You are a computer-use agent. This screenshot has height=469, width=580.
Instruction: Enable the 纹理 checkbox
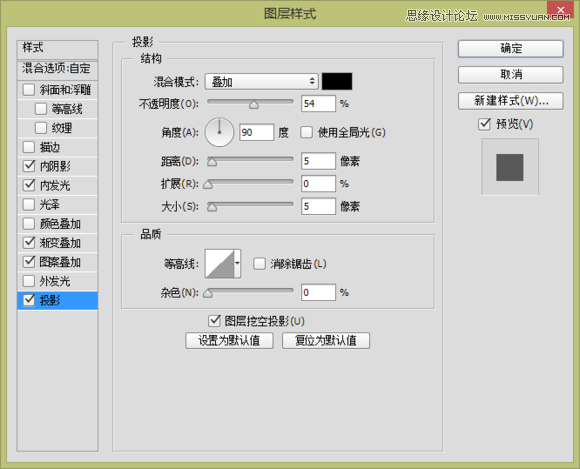41,128
